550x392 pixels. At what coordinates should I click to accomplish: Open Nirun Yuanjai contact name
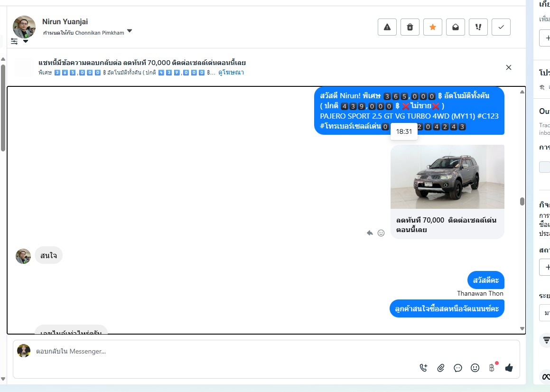point(65,21)
